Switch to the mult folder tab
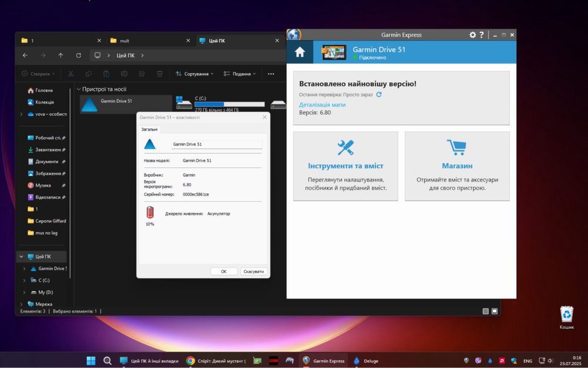This screenshot has height=368, width=588. [x=150, y=41]
